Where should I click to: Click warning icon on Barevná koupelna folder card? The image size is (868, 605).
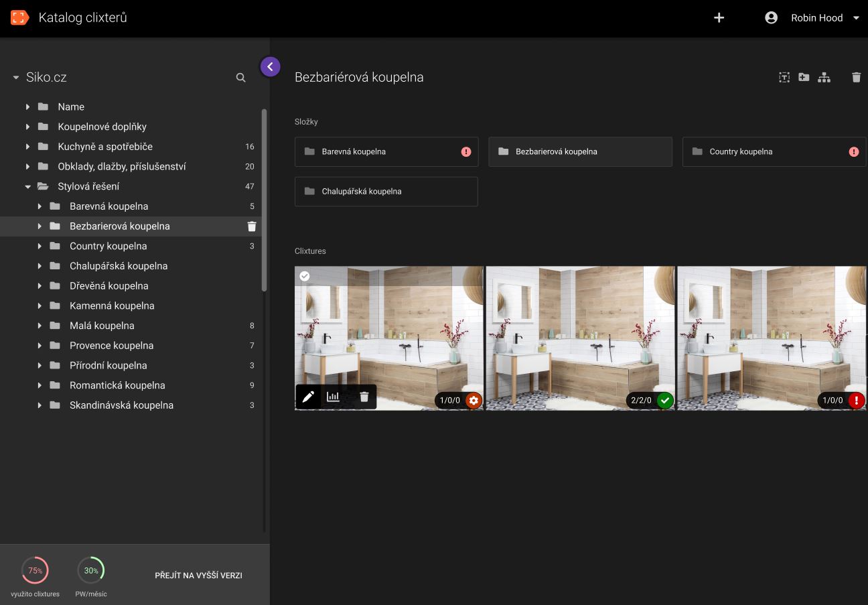tap(466, 152)
